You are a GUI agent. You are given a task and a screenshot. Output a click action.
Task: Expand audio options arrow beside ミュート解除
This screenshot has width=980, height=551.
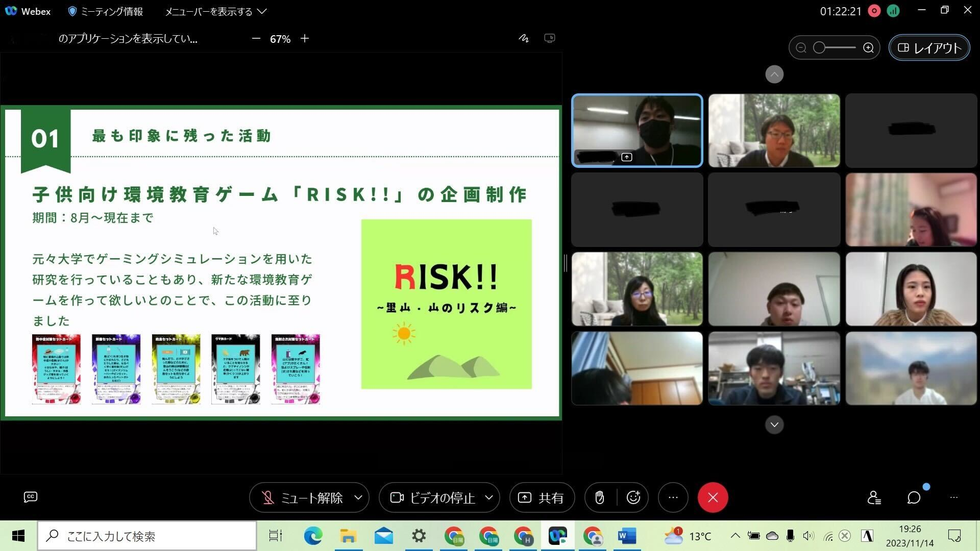pyautogui.click(x=358, y=497)
